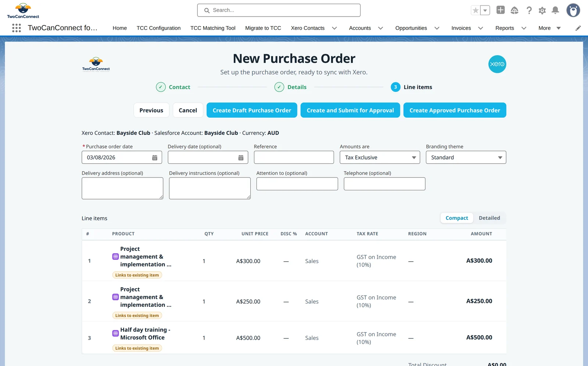This screenshot has height=366, width=588.
Task: Open the favorites list dropdown arrow
Action: 485,10
